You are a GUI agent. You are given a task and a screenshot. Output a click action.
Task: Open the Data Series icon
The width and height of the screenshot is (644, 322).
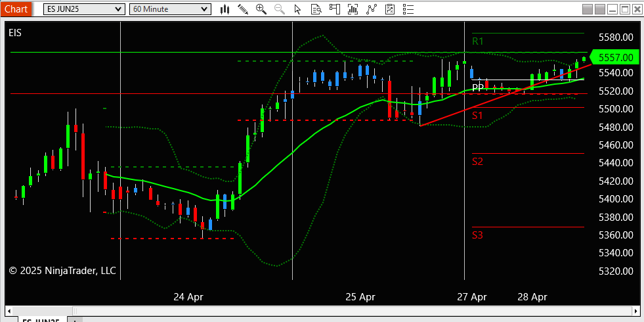[x=353, y=9]
